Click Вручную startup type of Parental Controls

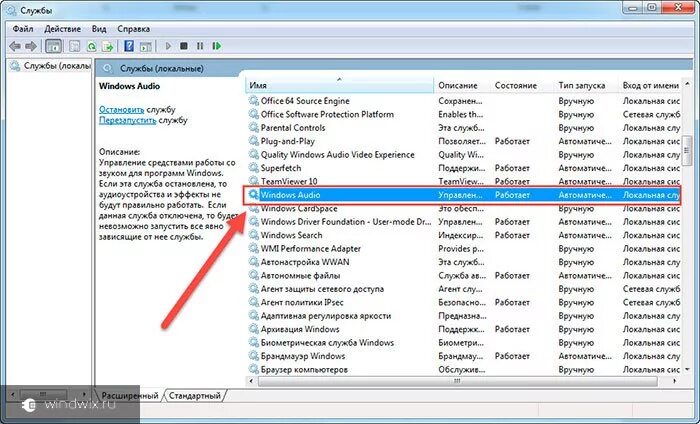point(576,128)
